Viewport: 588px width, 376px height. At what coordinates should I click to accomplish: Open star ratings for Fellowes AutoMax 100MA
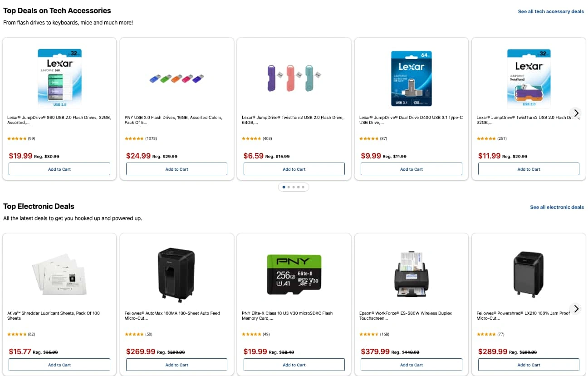tap(134, 334)
